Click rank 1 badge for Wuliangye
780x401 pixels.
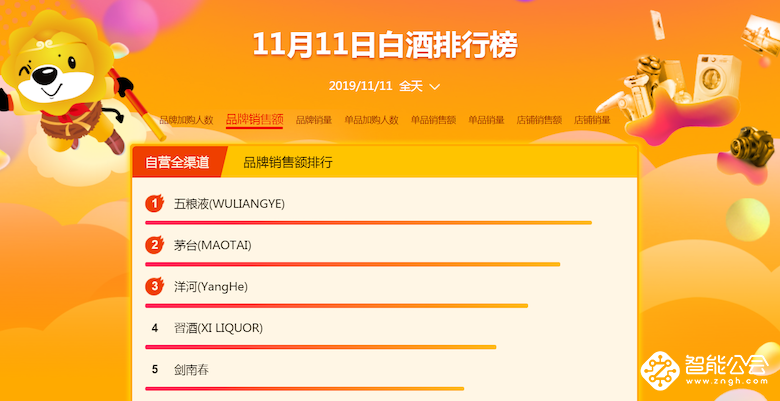[x=154, y=204]
